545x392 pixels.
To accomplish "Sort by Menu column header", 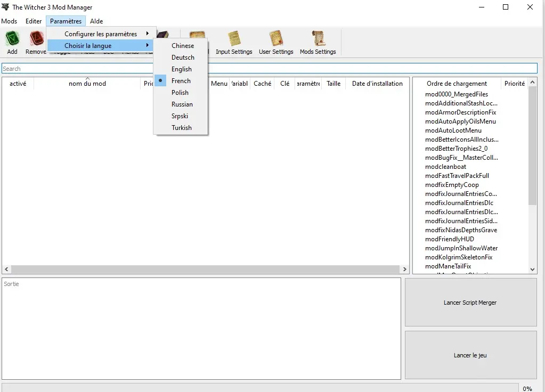I will pos(219,84).
